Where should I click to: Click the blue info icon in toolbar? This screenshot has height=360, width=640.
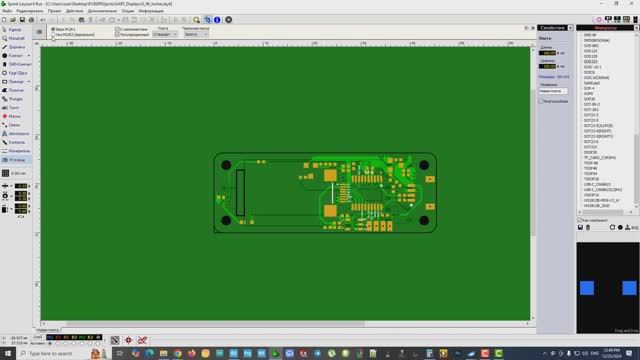217,20
